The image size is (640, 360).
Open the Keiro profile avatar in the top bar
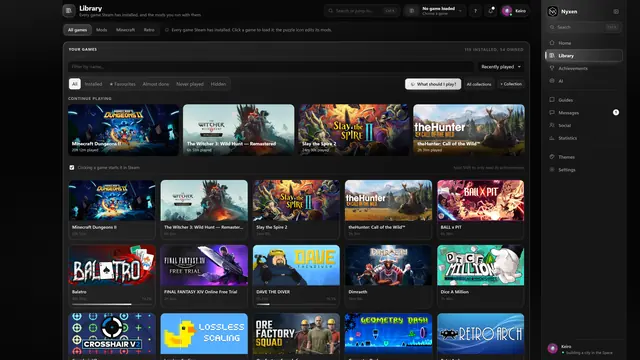pyautogui.click(x=507, y=11)
